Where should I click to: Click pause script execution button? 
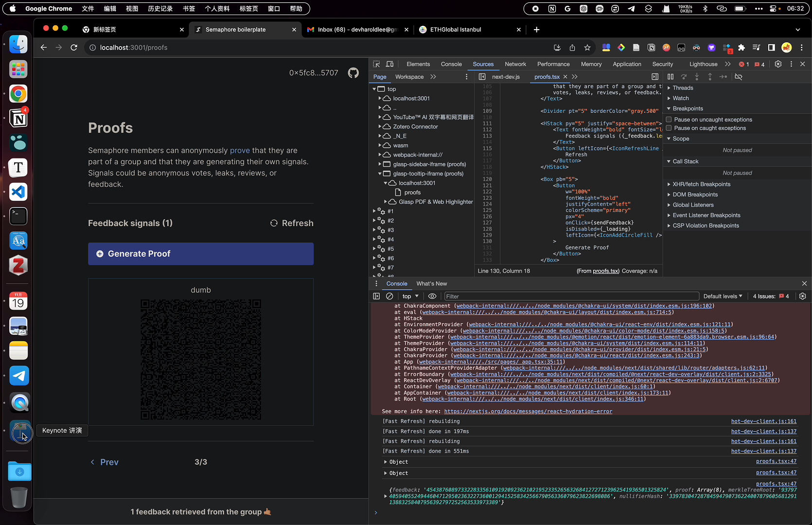(x=671, y=77)
